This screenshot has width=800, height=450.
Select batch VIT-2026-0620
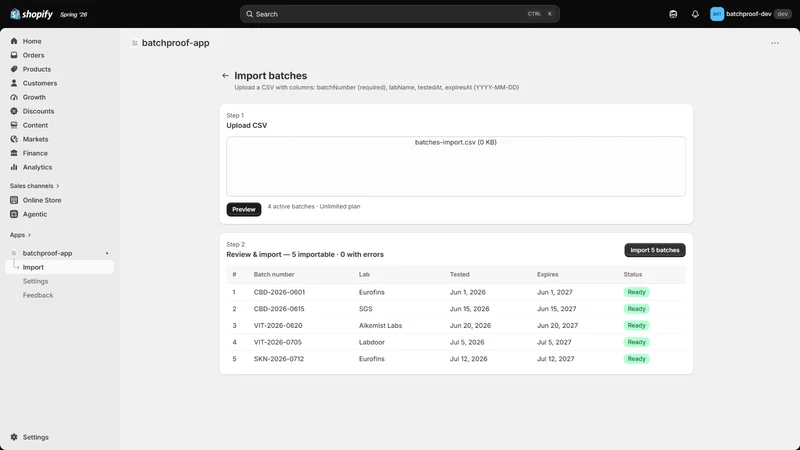(278, 326)
